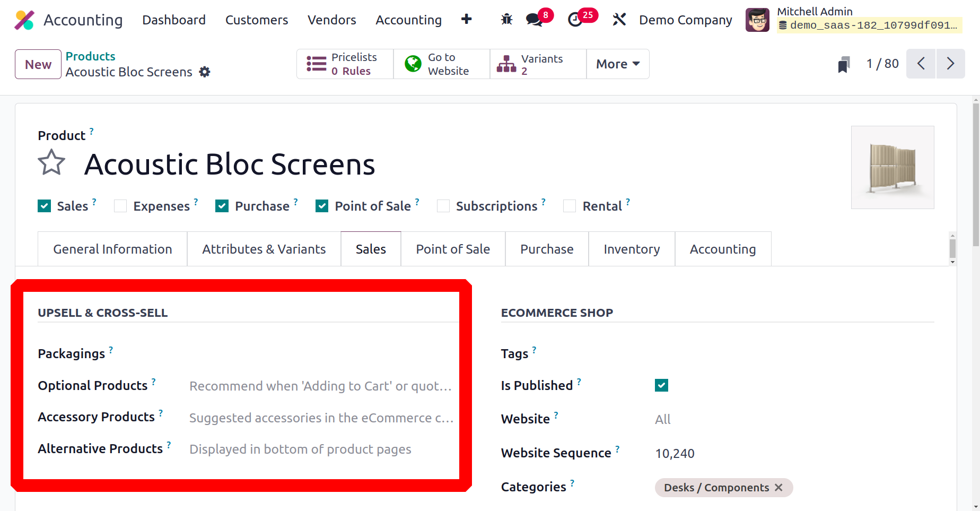This screenshot has width=980, height=511.
Task: Go to the Products breadcrumb link
Action: pos(90,56)
